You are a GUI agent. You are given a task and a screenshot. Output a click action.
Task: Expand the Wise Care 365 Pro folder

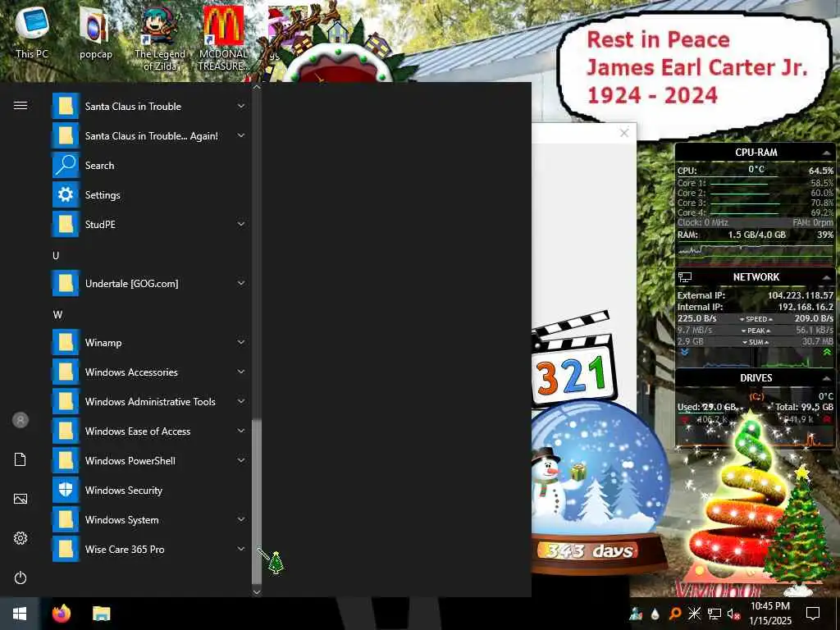pyautogui.click(x=241, y=549)
